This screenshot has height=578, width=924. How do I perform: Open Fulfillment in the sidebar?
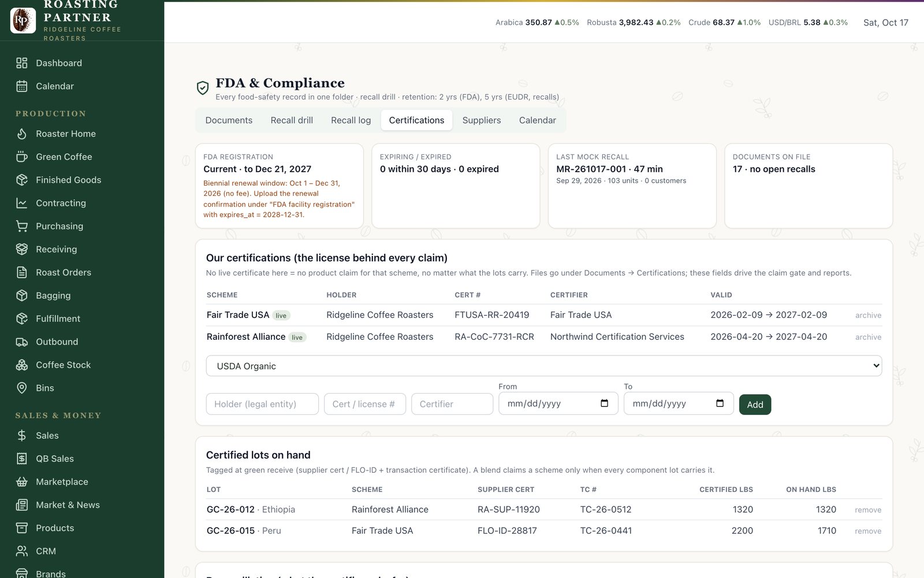tap(58, 318)
